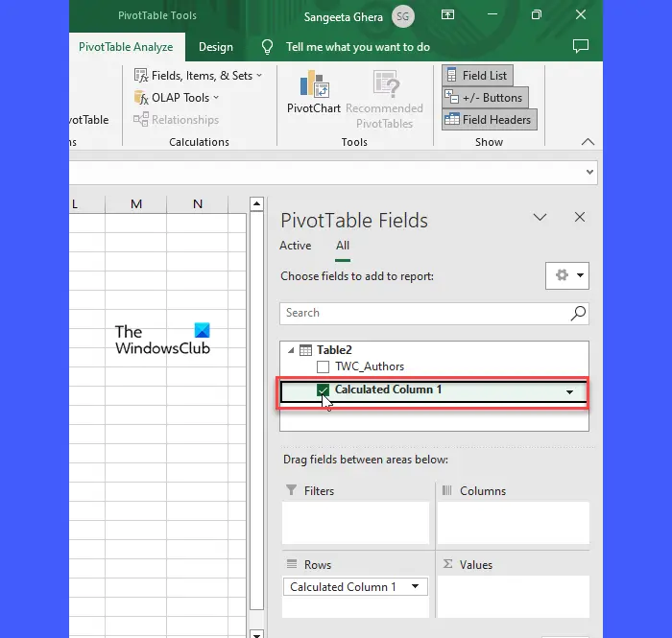Open the OLAP Tools dropdown
This screenshot has width=672, height=638.
[x=177, y=98]
